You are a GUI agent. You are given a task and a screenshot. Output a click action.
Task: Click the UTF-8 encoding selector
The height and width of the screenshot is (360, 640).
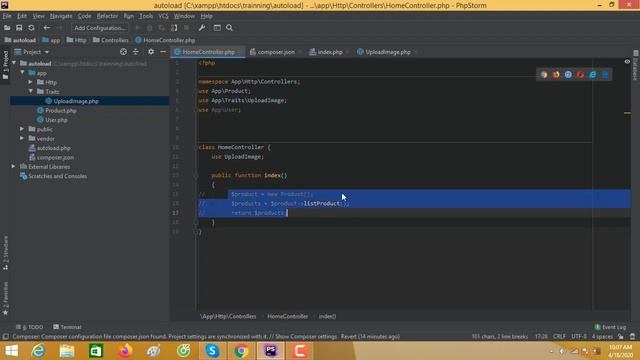579,337
